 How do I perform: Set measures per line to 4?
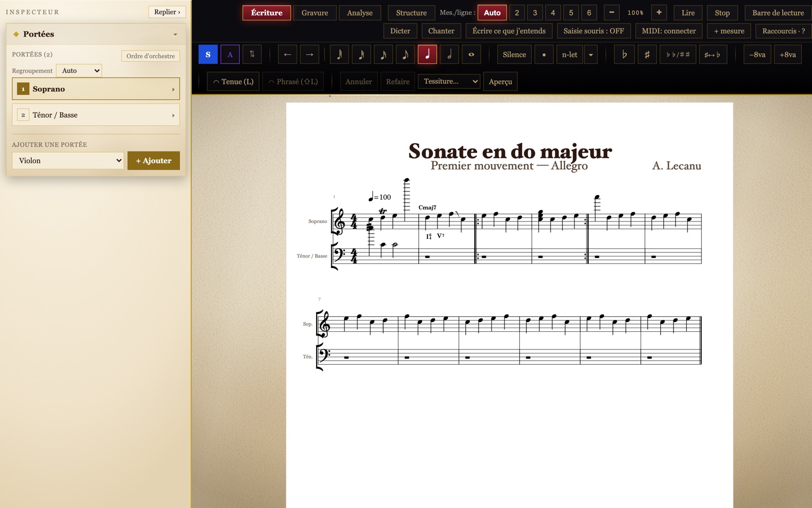tap(553, 13)
